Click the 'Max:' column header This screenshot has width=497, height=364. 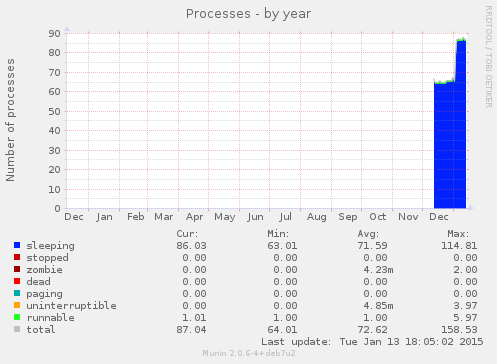[x=458, y=234]
